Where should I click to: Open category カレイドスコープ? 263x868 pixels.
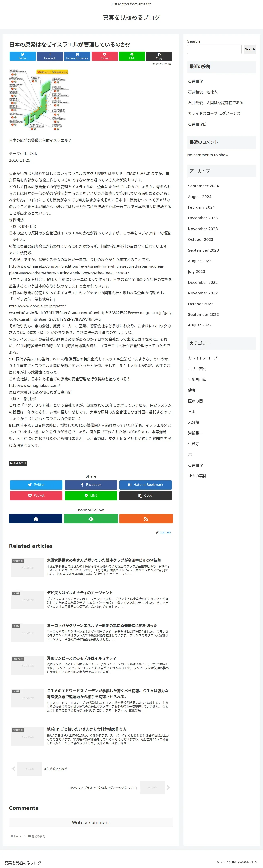pos(203,358)
